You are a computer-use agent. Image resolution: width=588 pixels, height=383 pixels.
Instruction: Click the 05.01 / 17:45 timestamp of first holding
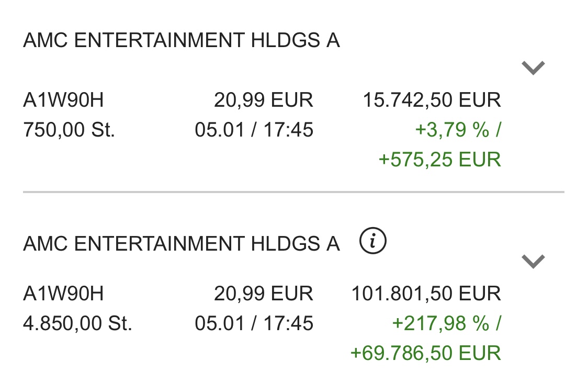pyautogui.click(x=255, y=129)
